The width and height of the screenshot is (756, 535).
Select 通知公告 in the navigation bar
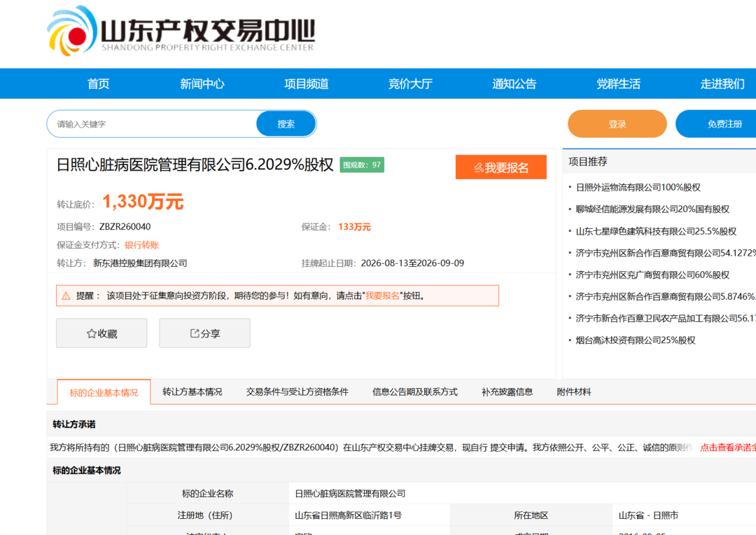point(514,84)
